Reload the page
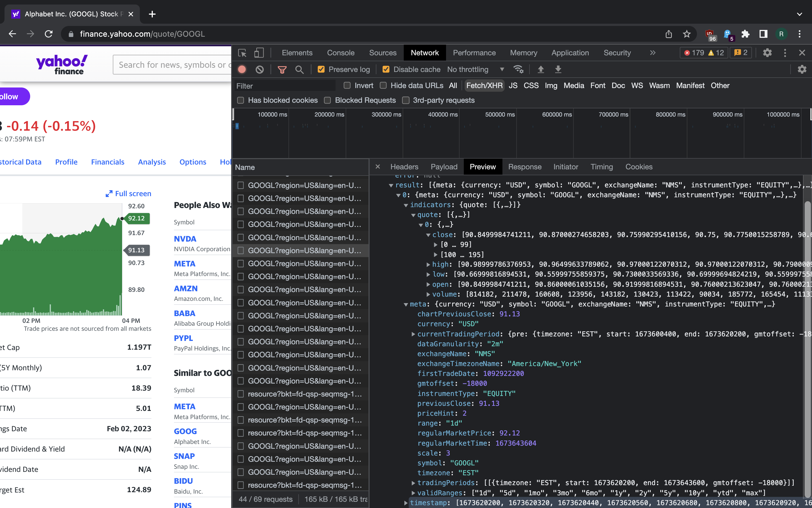Image resolution: width=812 pixels, height=508 pixels. (x=49, y=34)
